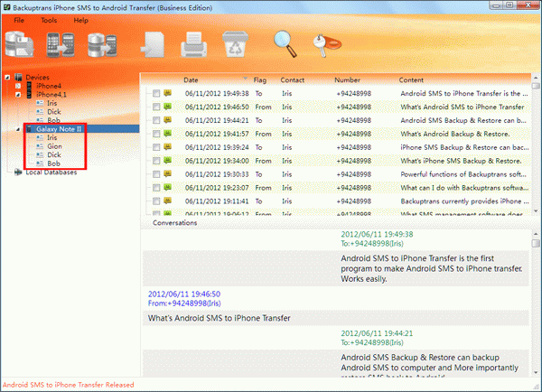Sort by the Content column header
542x392 pixels.
pos(411,79)
